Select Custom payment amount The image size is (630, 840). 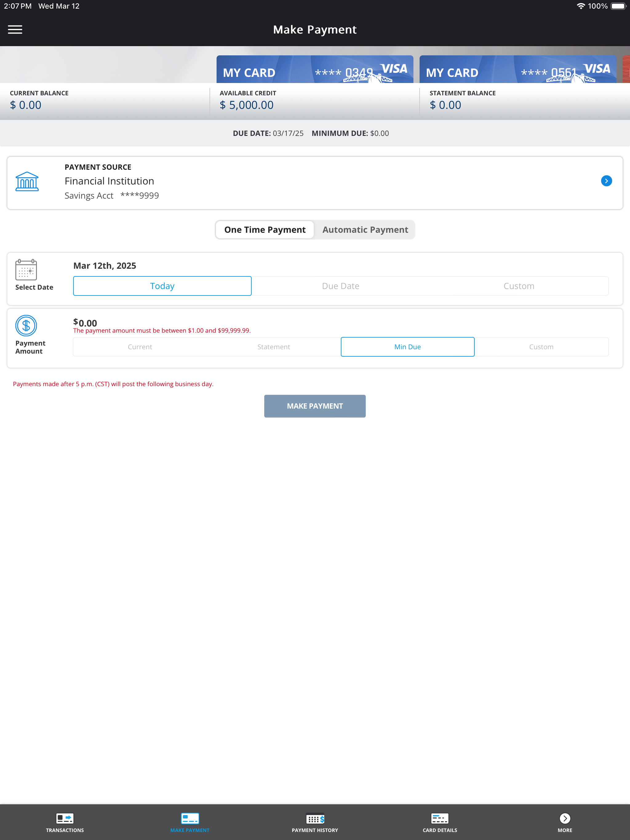click(541, 347)
